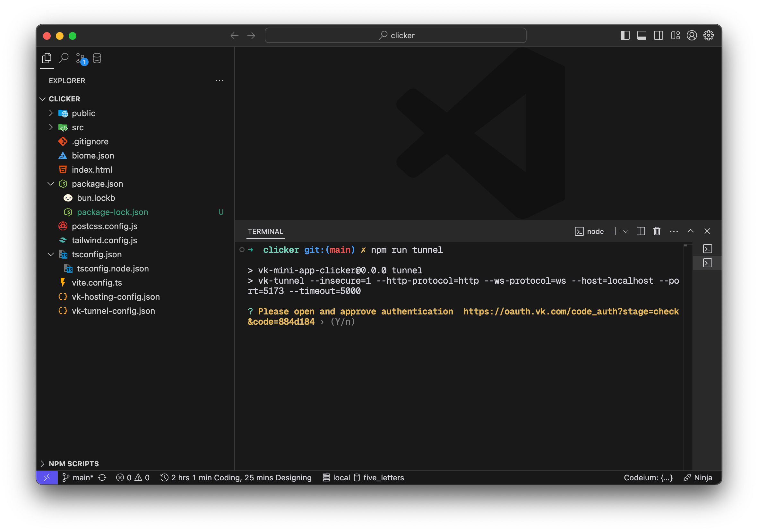Image resolution: width=758 pixels, height=532 pixels.
Task: Open the database view icon in sidebar
Action: tap(97, 58)
